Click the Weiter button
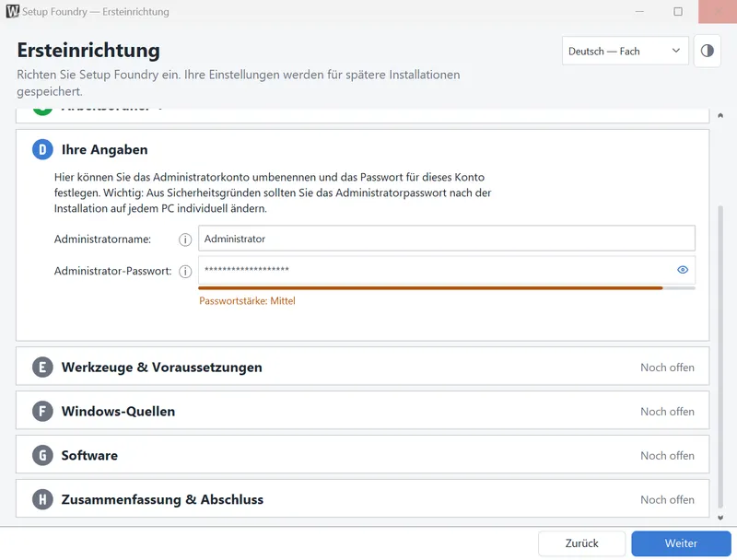 [681, 543]
